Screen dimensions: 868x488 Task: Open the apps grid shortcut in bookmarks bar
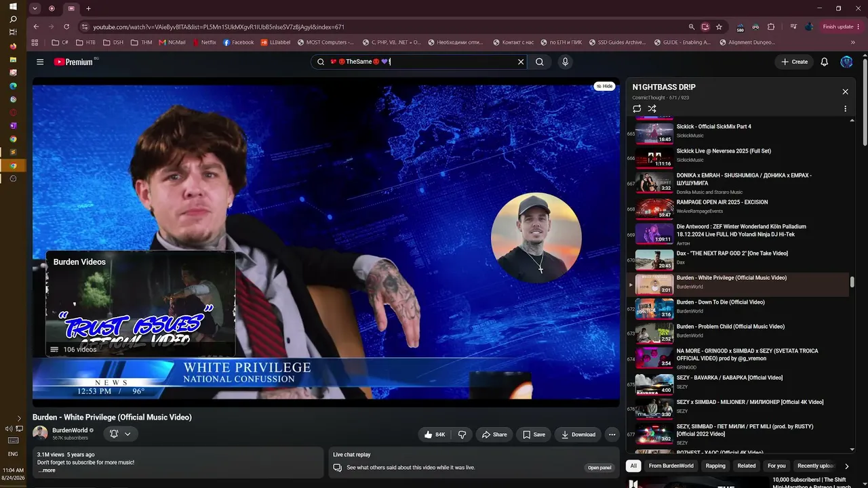(35, 42)
